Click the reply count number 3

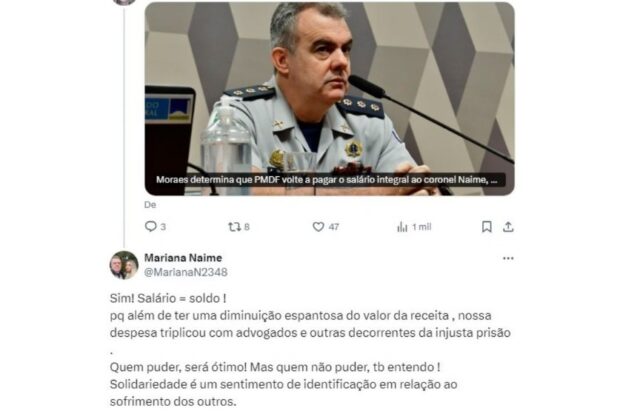163,227
